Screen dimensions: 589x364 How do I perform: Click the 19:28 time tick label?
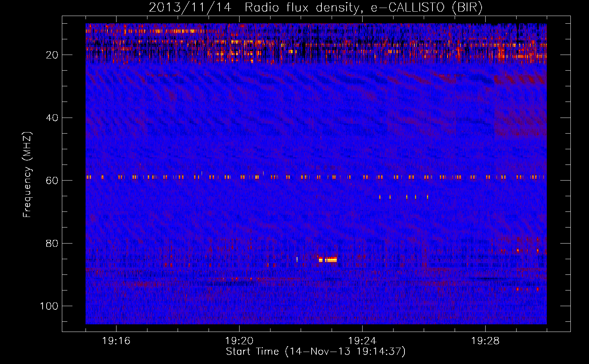[485, 341]
